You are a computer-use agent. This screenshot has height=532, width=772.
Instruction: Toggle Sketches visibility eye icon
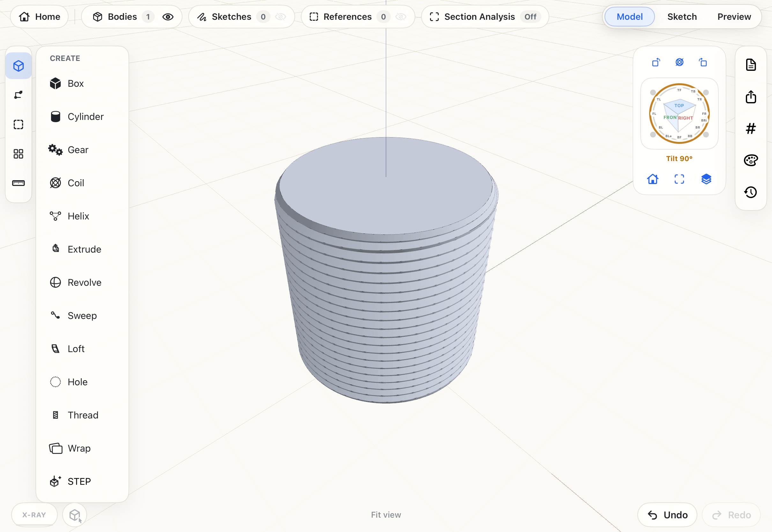click(x=281, y=17)
